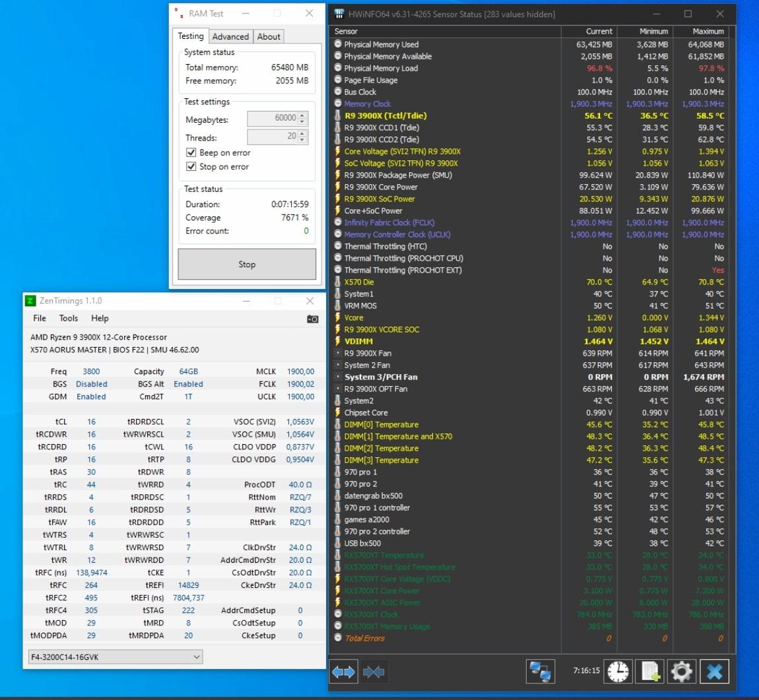Click lightning icon beside VDIMM sensor

coord(338,341)
